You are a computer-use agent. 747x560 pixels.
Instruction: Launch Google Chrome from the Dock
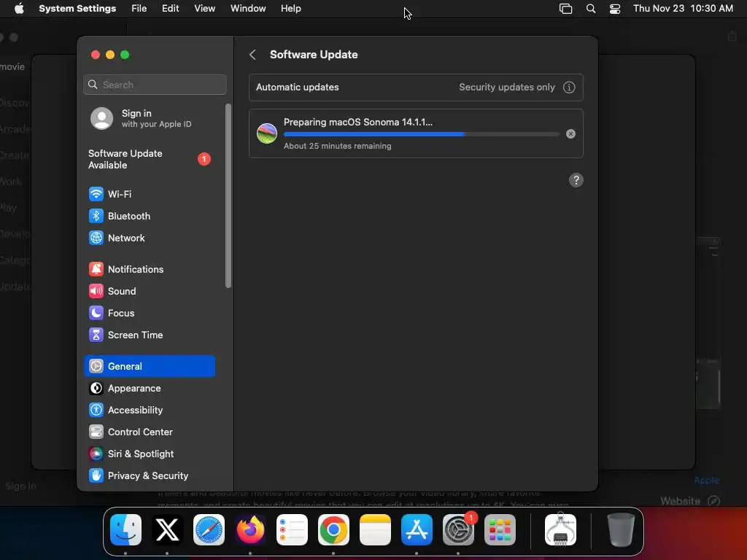point(333,529)
